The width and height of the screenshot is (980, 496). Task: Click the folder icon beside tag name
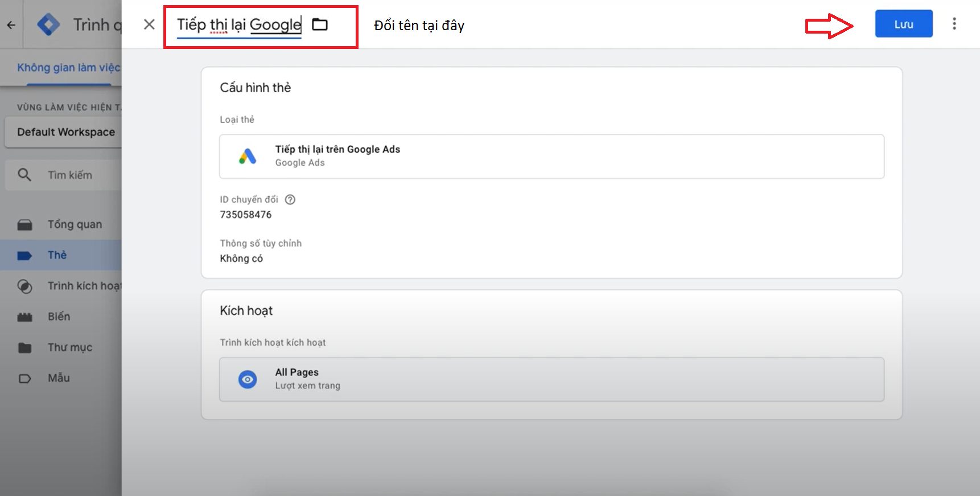click(320, 24)
